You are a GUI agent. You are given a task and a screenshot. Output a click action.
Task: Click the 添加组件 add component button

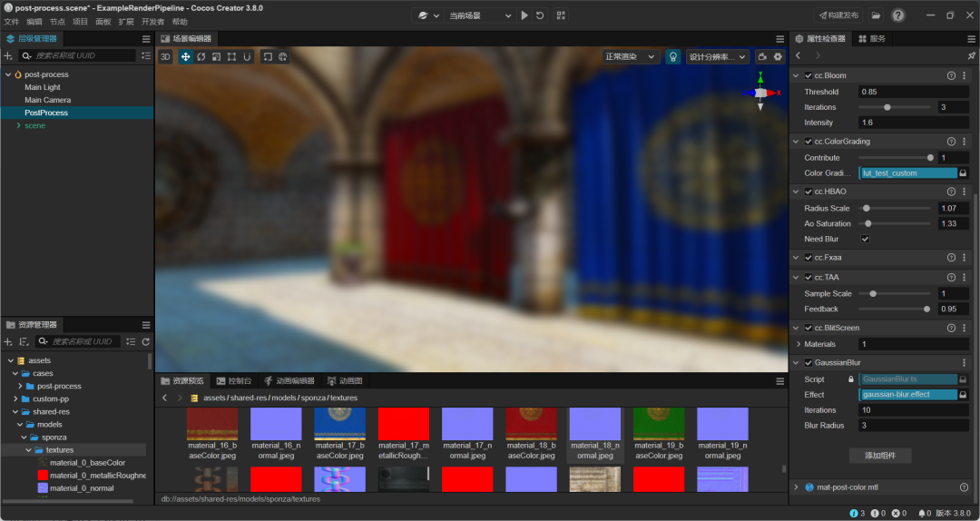880,456
